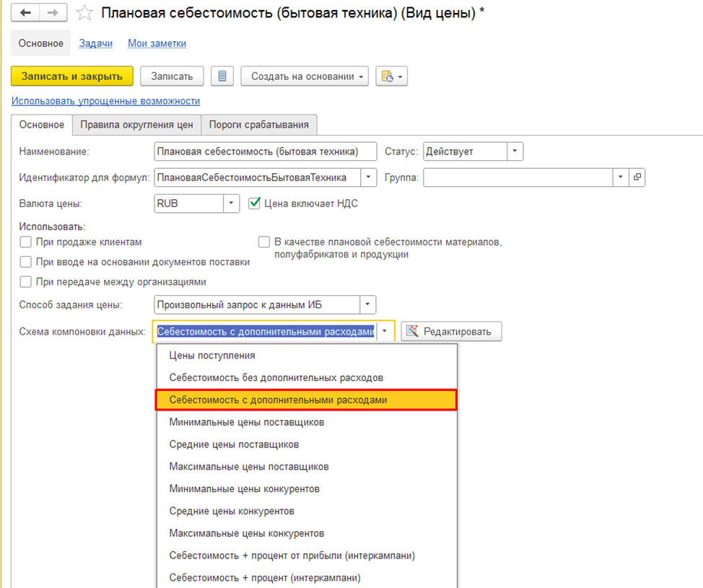The height and width of the screenshot is (588, 703).
Task: Click the forward navigation arrow
Action: click(53, 13)
